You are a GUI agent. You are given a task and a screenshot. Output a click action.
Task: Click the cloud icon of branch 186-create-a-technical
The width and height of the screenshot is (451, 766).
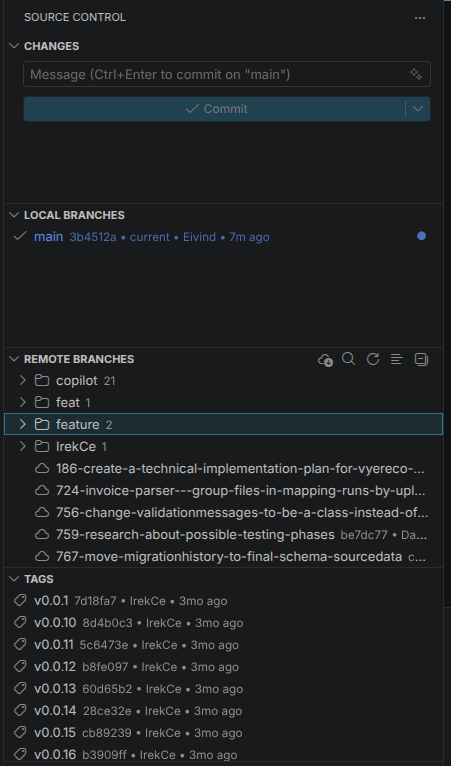42,469
